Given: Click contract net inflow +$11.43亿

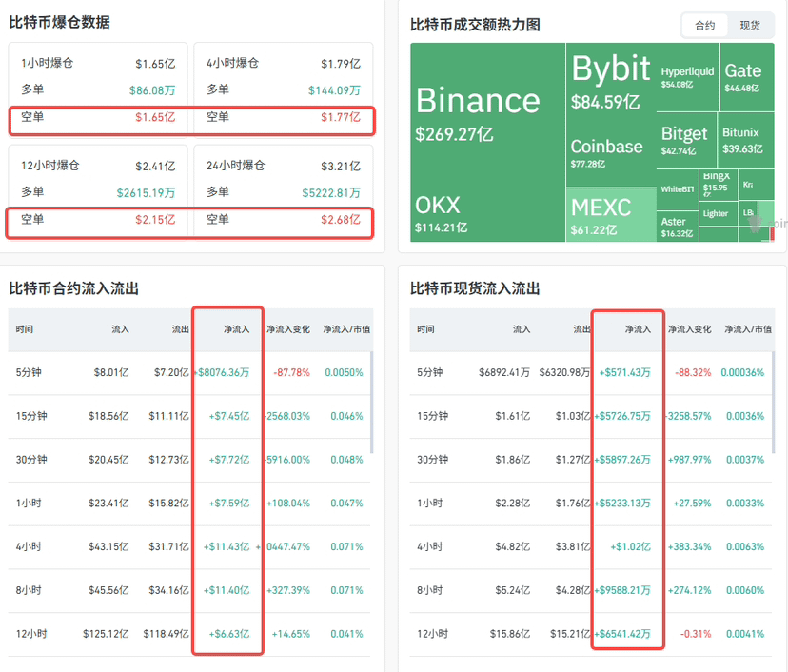Looking at the screenshot, I should point(227,547).
